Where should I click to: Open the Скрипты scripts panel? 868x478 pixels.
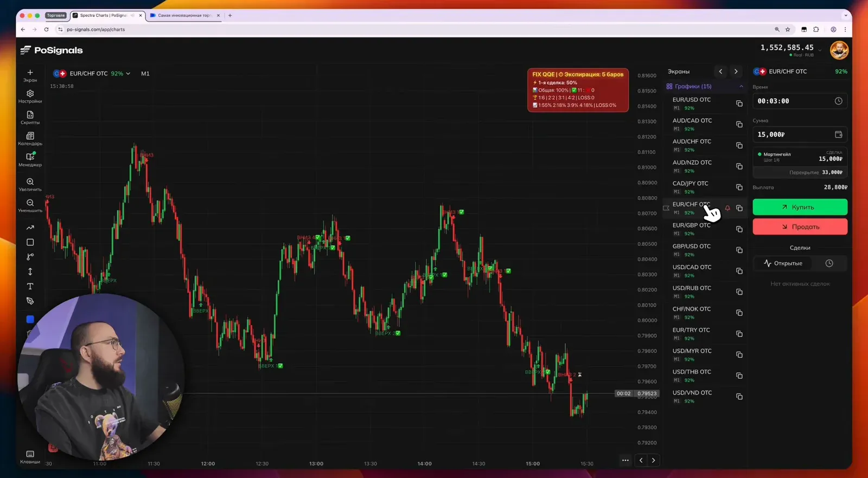(30, 118)
